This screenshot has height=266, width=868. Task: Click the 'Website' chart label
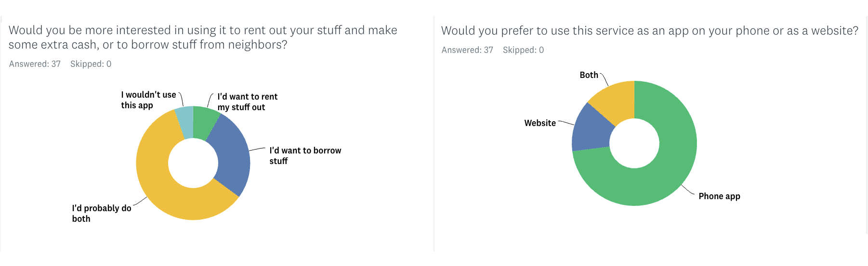click(540, 123)
